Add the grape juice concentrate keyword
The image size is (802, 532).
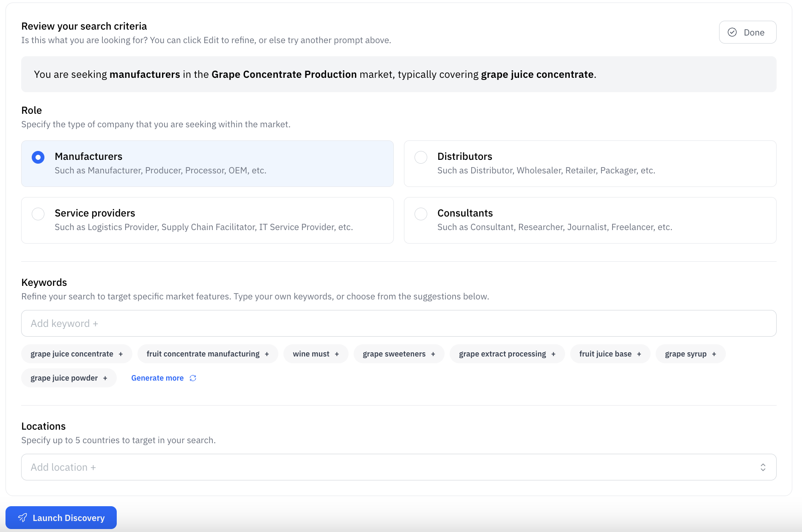point(77,354)
